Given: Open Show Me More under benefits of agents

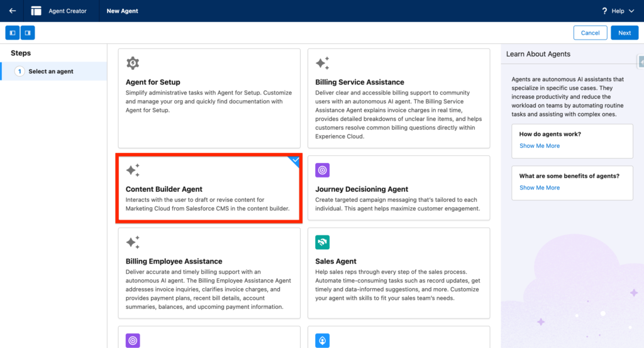Looking at the screenshot, I should coord(539,188).
